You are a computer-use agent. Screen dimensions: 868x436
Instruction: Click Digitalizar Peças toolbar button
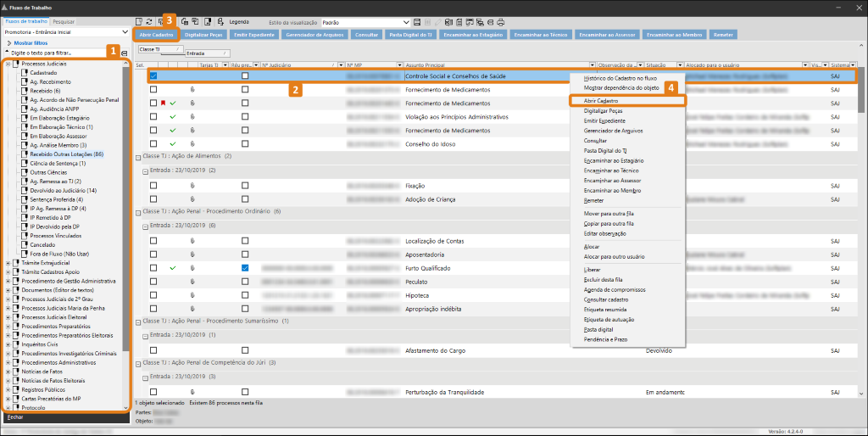203,34
